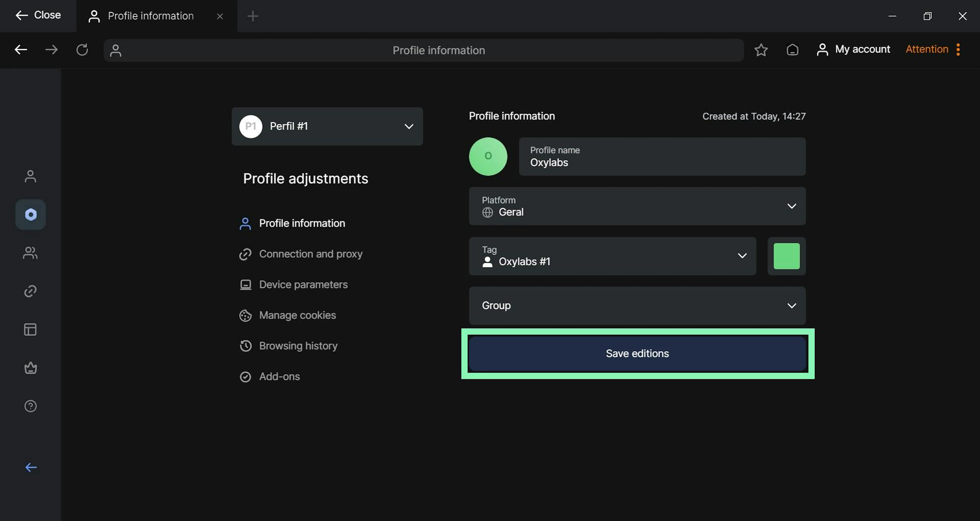Screen dimensions: 980x521
Task: Select the single-user icon in sidebar
Action: point(30,176)
